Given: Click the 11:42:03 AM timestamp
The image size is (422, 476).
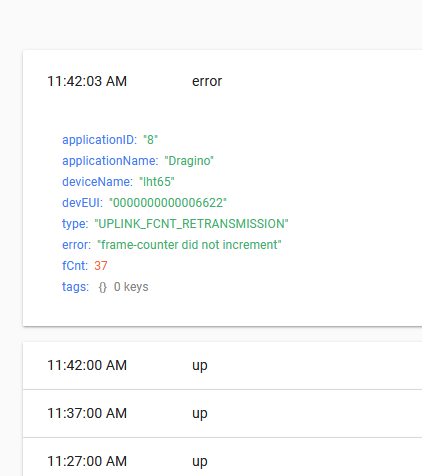Looking at the screenshot, I should (x=87, y=81).
